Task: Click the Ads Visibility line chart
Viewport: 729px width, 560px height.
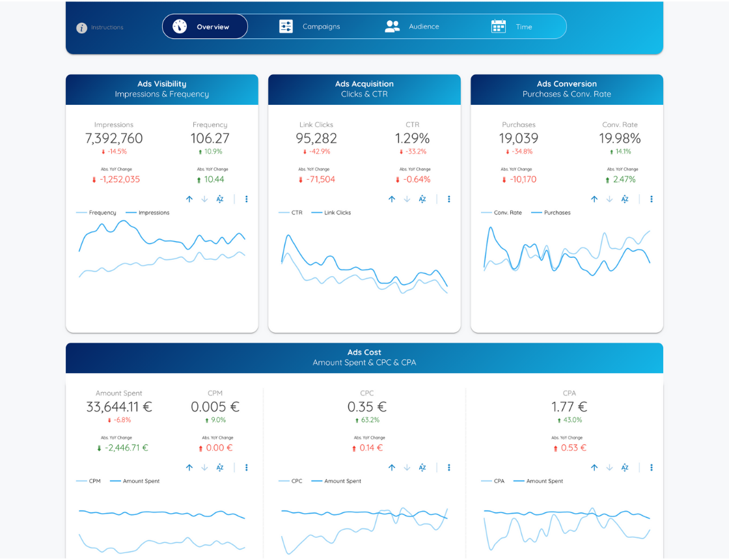Action: pyautogui.click(x=162, y=249)
